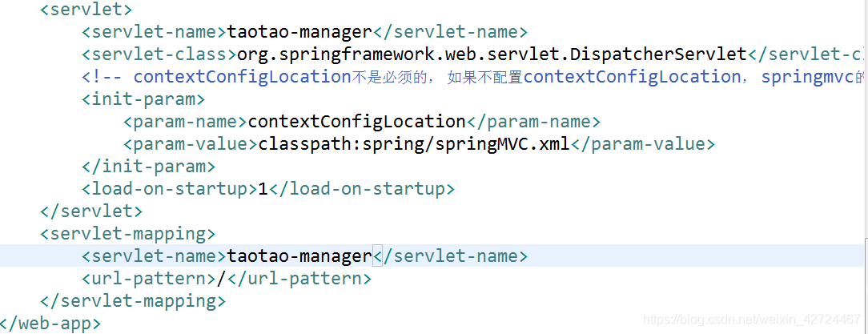The image size is (868, 334).
Task: Click the DispatcherServlet class name text
Action: point(658,54)
